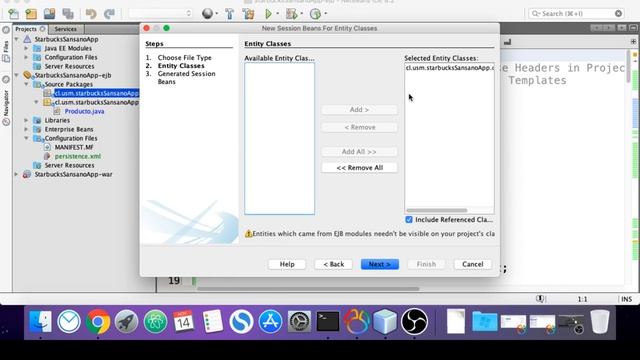Click the Next > button

[380, 264]
